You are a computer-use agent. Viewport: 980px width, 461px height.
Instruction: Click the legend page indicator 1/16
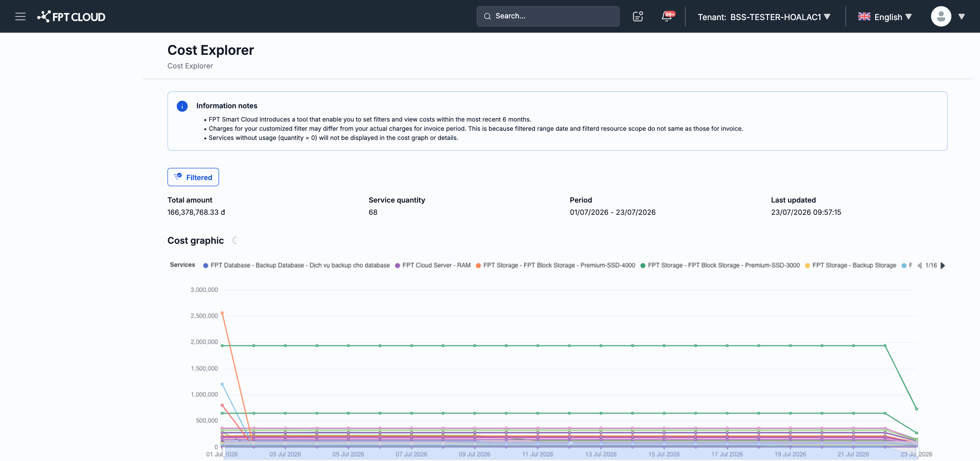click(x=931, y=265)
